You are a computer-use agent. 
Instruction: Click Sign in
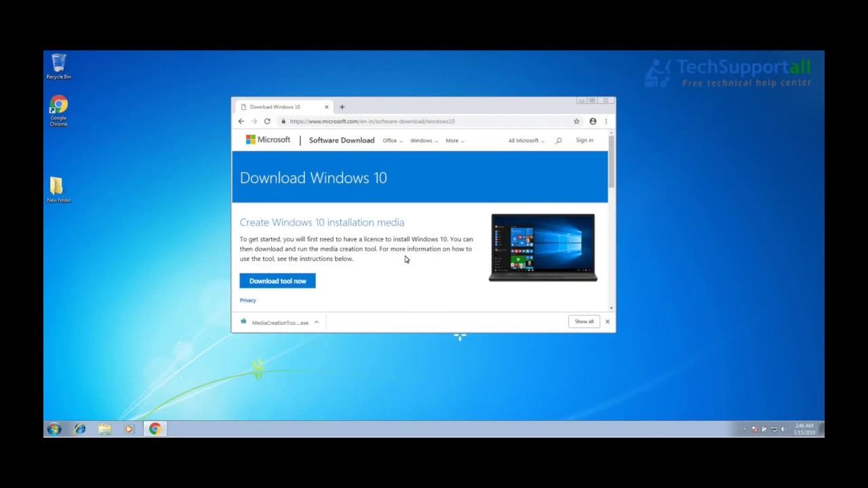[585, 140]
